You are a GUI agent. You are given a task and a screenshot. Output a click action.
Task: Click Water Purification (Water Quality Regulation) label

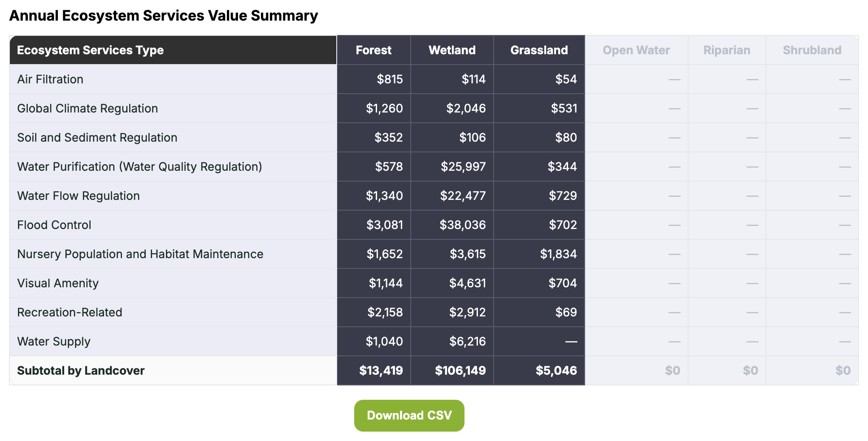pyautogui.click(x=139, y=167)
